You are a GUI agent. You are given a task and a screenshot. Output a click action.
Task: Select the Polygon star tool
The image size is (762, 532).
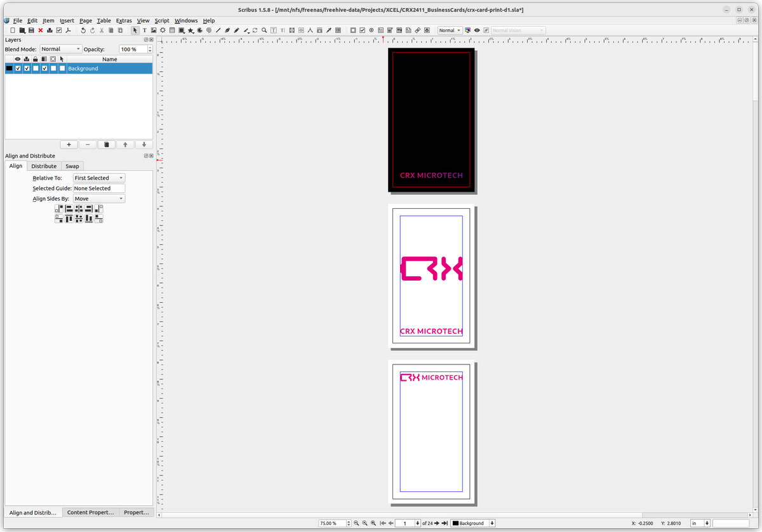(190, 30)
